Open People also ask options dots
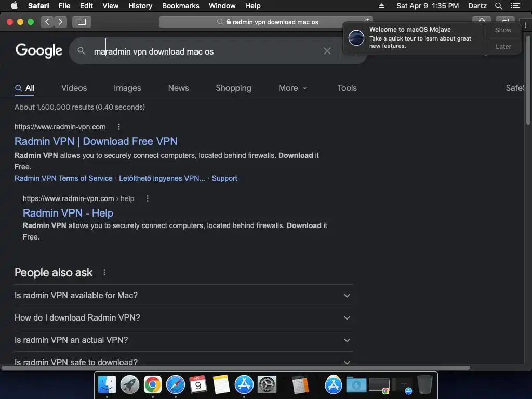Screen dimensions: 532x399 pos(104,272)
